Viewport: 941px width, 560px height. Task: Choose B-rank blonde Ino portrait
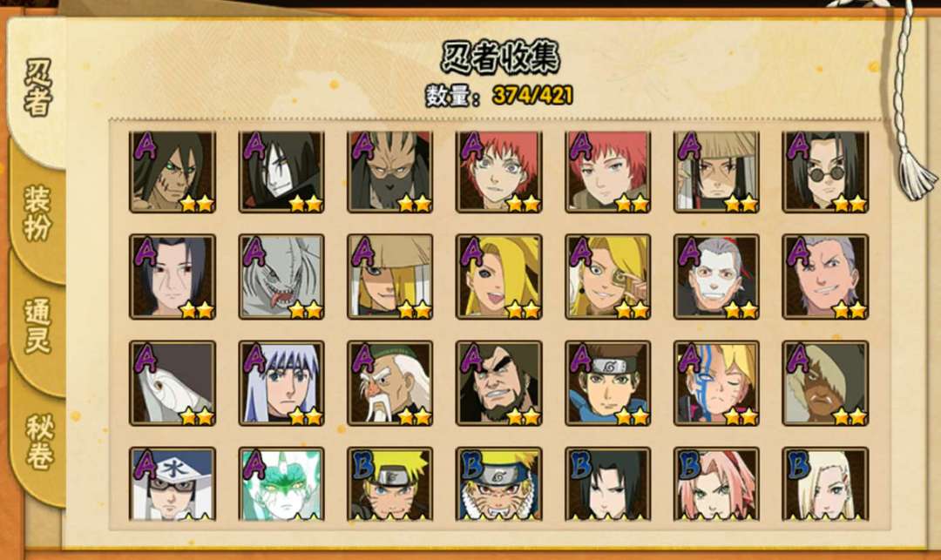pyautogui.click(x=825, y=483)
